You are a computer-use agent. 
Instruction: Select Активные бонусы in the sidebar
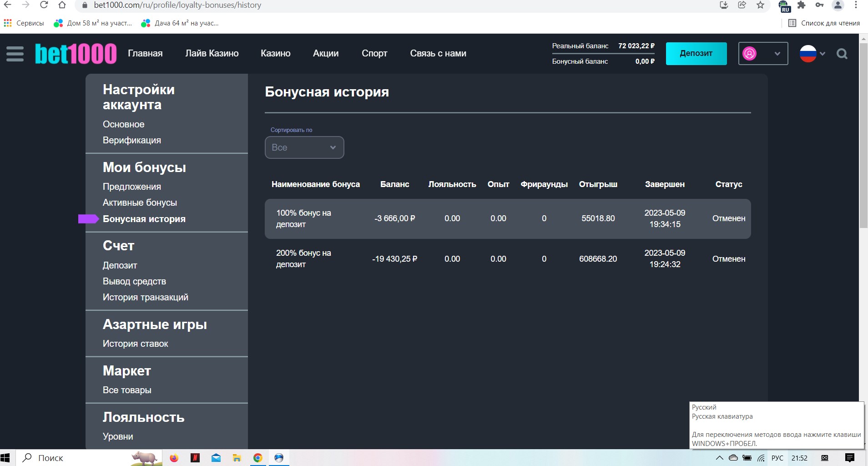(x=140, y=203)
